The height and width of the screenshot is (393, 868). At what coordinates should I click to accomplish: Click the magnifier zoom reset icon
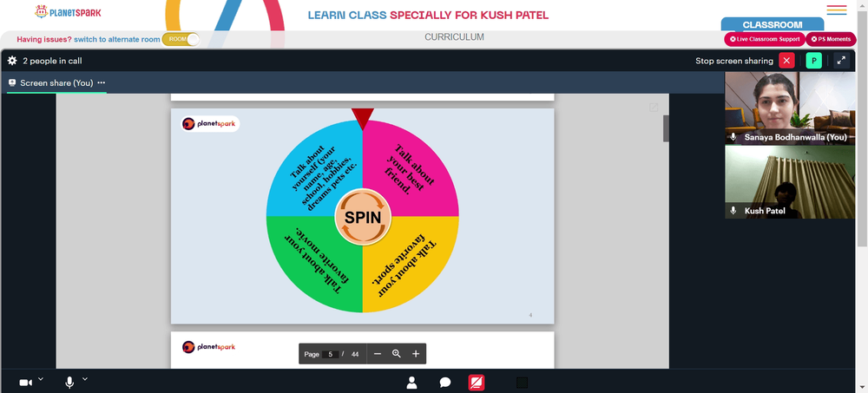(x=397, y=354)
